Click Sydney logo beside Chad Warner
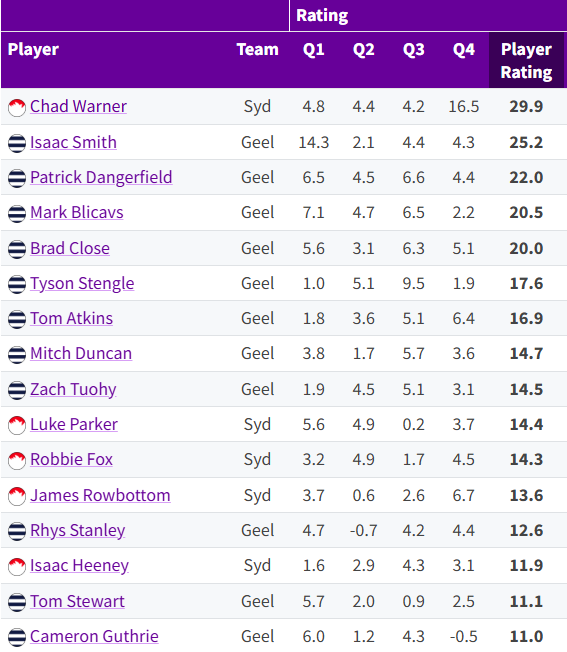The image size is (567, 652). point(17,108)
